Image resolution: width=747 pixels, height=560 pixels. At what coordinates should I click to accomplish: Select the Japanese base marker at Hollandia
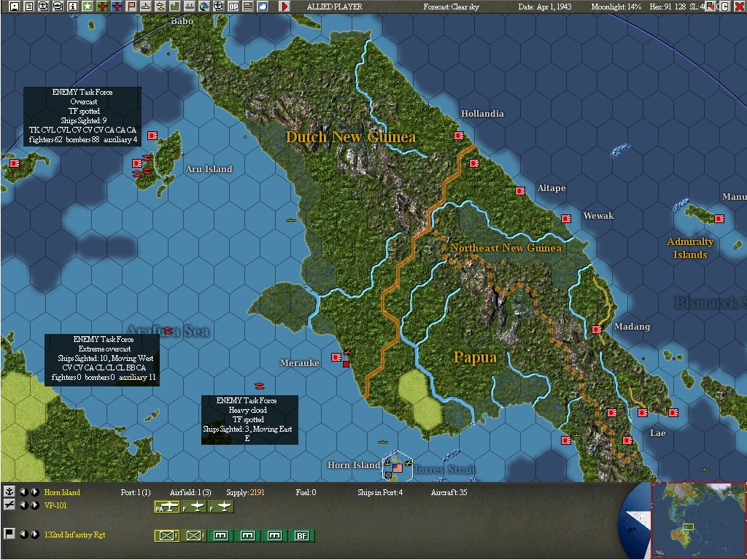(x=459, y=136)
